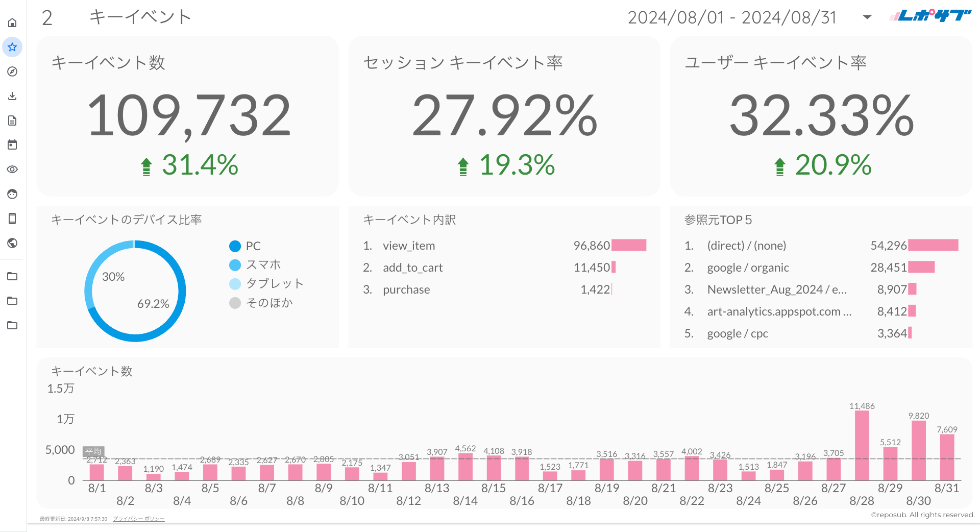The height and width of the screenshot is (532, 980).
Task: Click the レポサブ logo
Action: pos(930,16)
